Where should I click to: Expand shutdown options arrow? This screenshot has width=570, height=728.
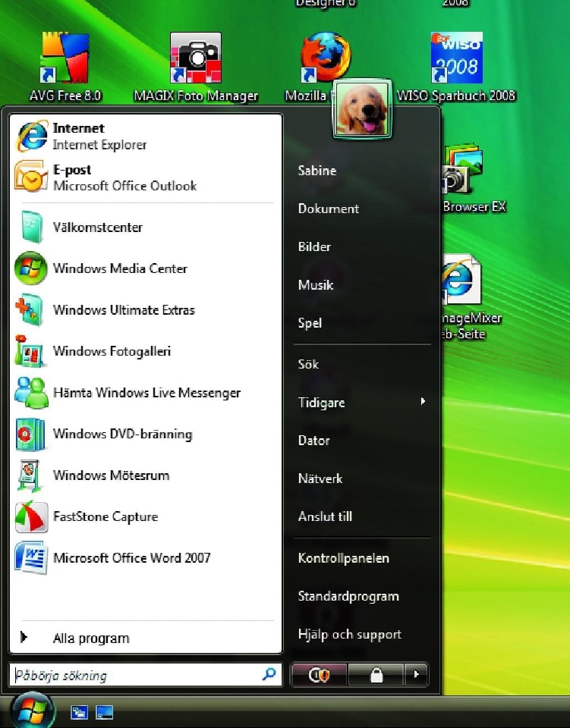point(416,674)
